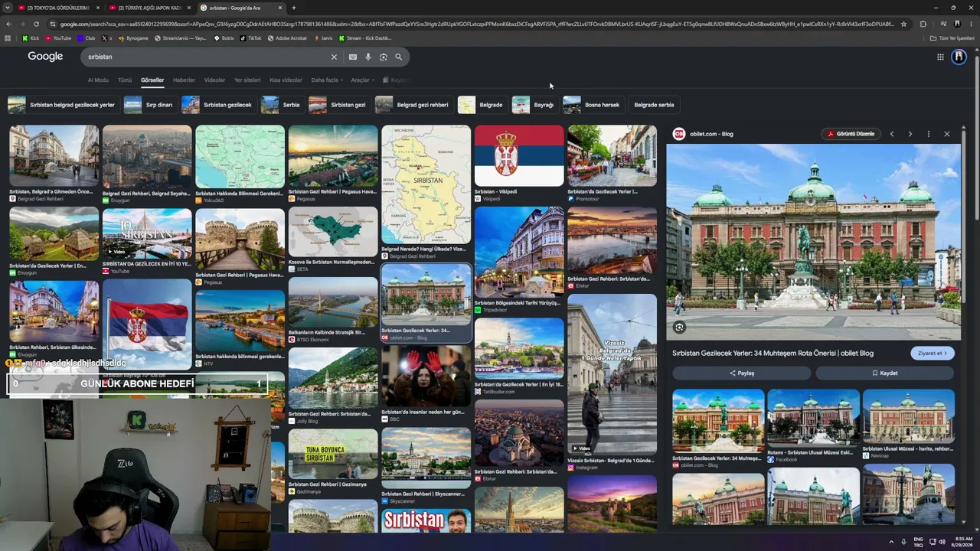Show next image in the preview panel
Image resolution: width=980 pixels, height=551 pixels.
[910, 134]
